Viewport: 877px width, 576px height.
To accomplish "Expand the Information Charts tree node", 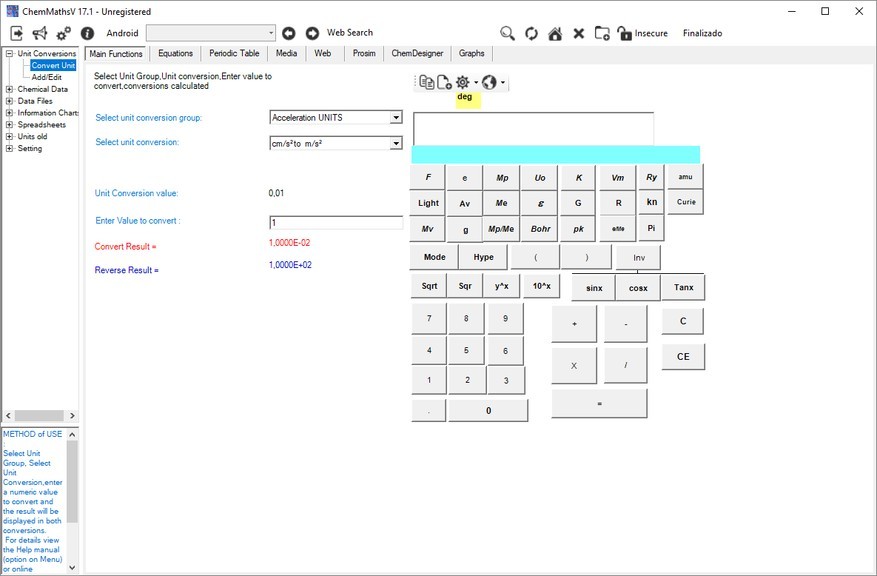I will [x=9, y=113].
